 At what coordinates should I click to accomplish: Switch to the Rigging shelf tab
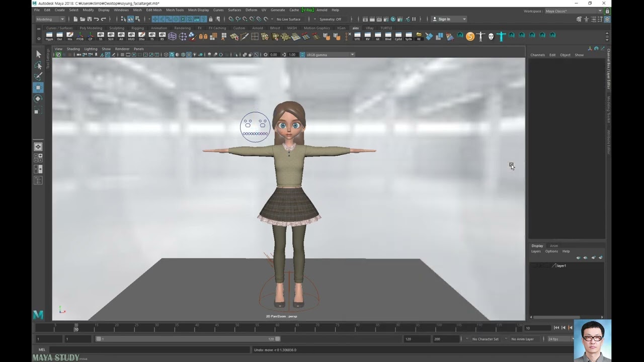137,28
